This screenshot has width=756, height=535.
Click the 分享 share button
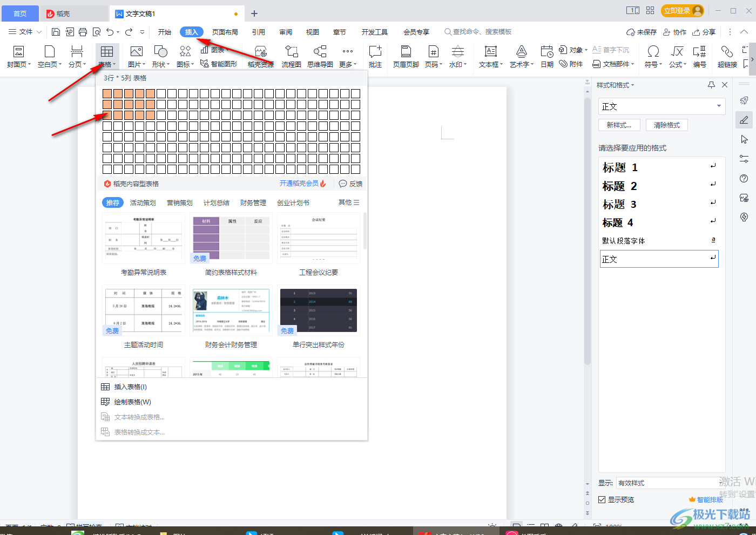[x=704, y=32]
